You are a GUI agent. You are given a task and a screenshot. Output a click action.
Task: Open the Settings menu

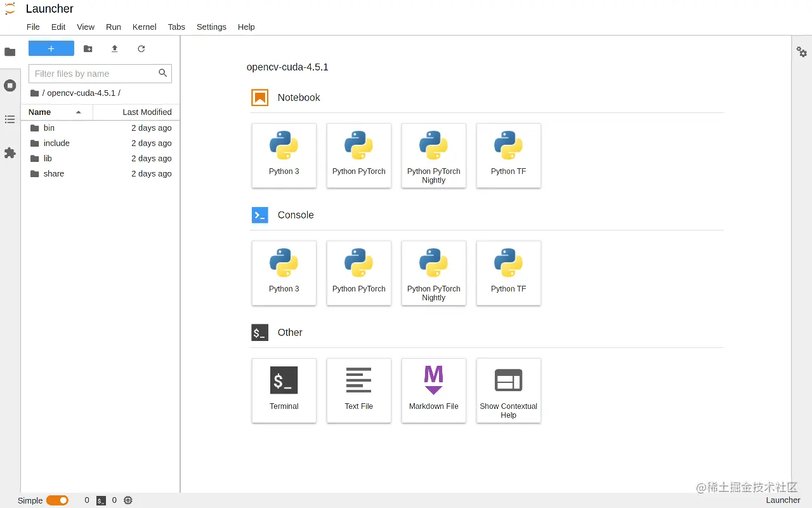211,27
